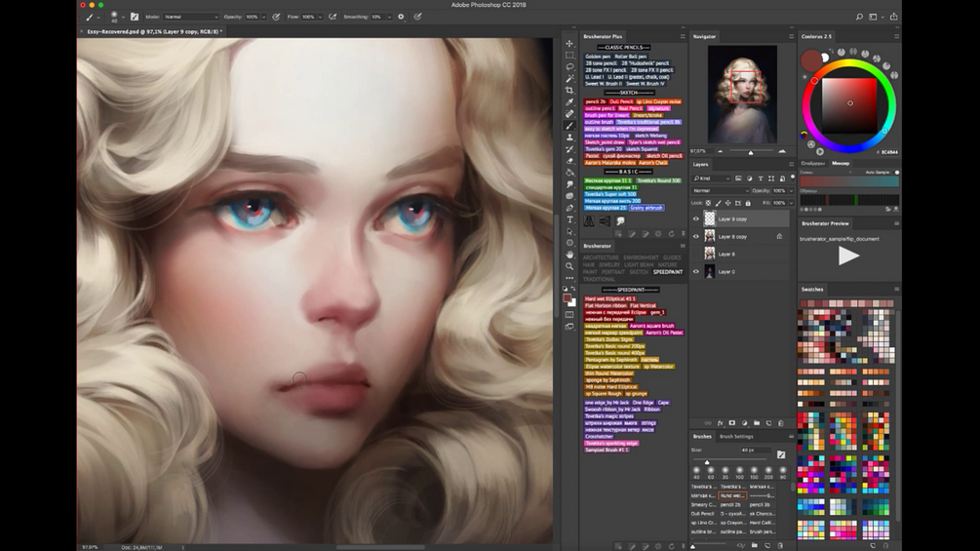The image size is (980, 551).
Task: Toggle layer filter on/off switch
Action: [793, 177]
